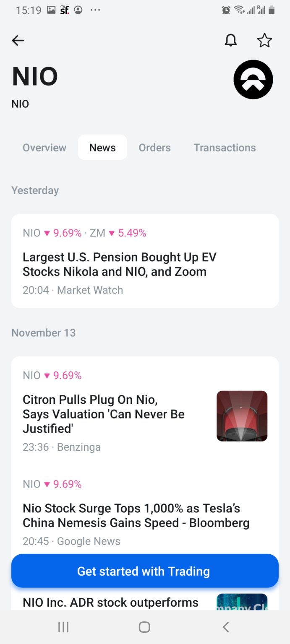Tap the back arrow to exit NIO page

pos(18,40)
